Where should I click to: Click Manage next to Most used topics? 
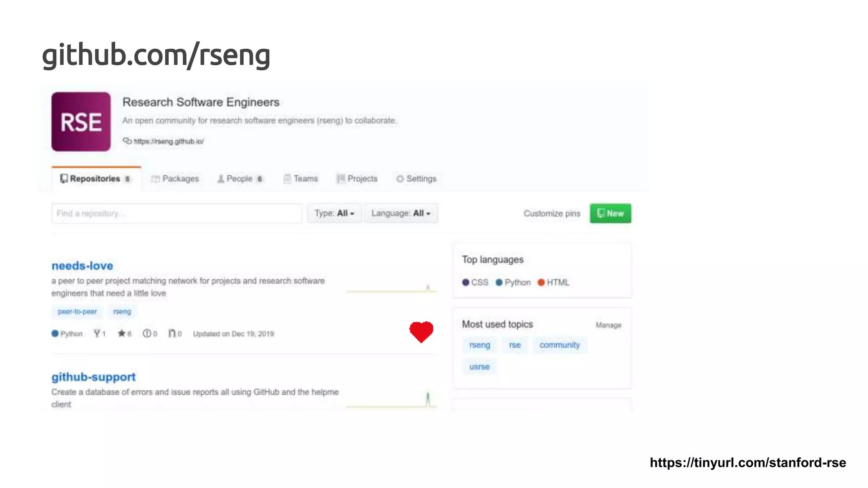coord(609,325)
